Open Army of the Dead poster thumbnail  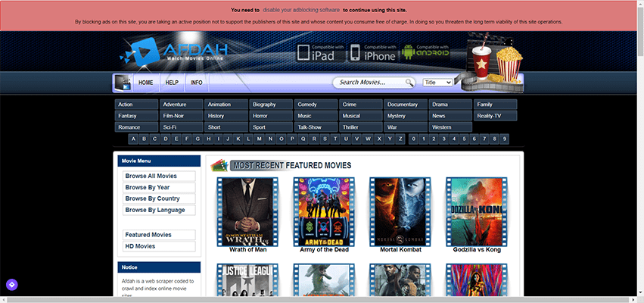tap(324, 212)
